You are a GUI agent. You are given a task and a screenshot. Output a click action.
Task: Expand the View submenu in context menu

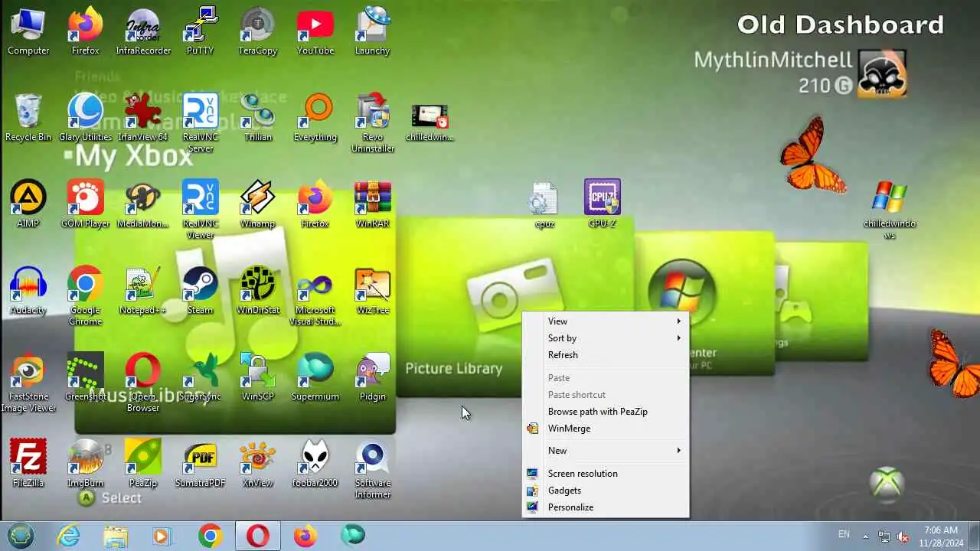point(606,321)
